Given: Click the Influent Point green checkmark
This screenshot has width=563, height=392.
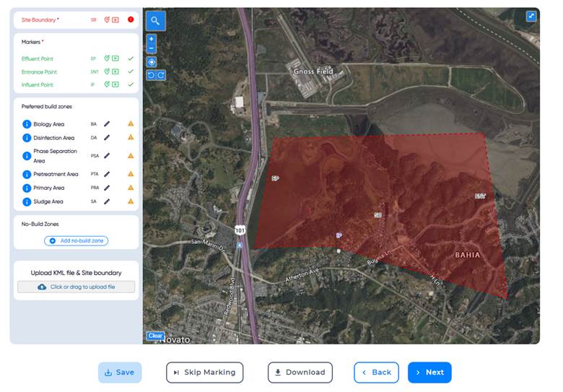Looking at the screenshot, I should [x=131, y=84].
